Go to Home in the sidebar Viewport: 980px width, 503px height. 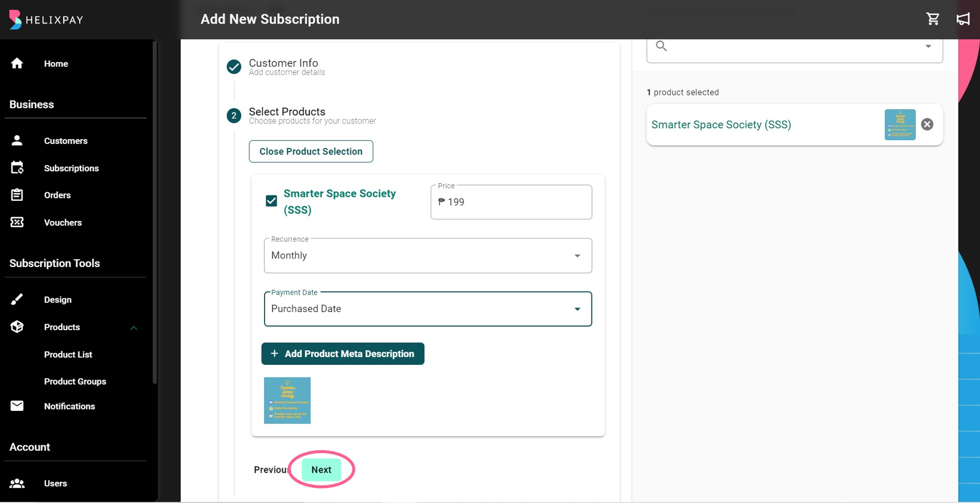[x=56, y=64]
